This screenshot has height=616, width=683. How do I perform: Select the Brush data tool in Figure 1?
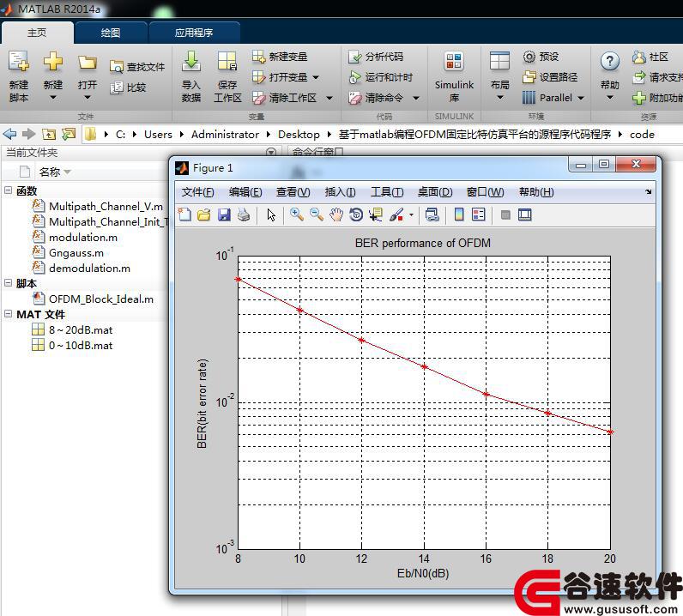396,214
